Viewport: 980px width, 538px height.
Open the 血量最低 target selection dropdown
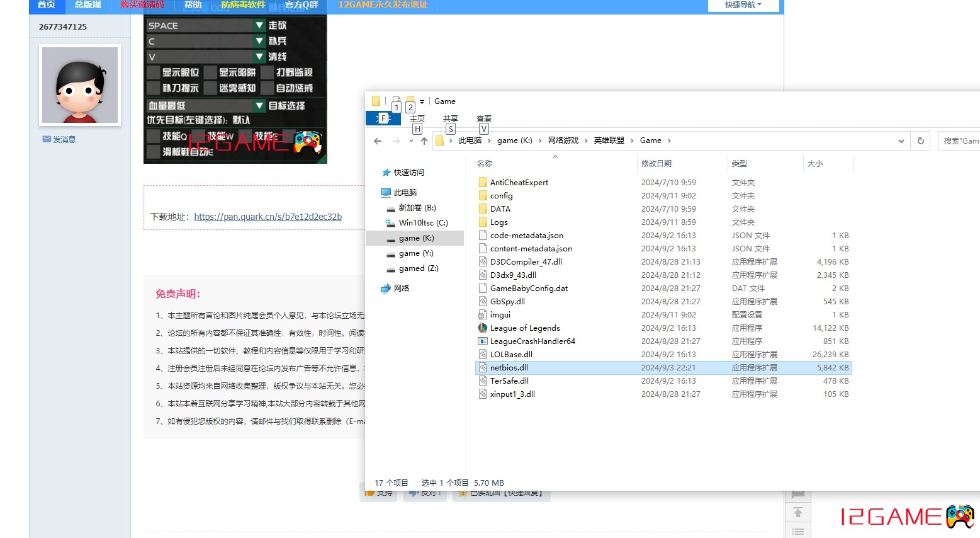tap(259, 105)
